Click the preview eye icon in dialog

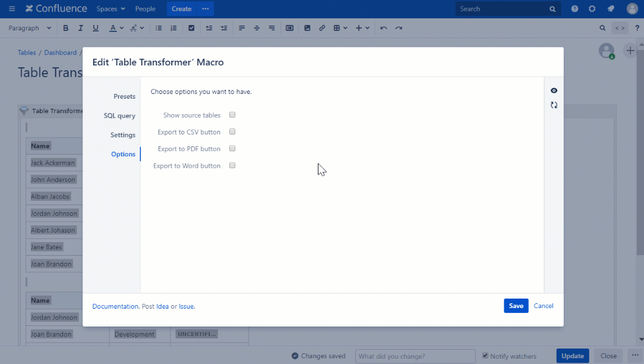coord(554,90)
